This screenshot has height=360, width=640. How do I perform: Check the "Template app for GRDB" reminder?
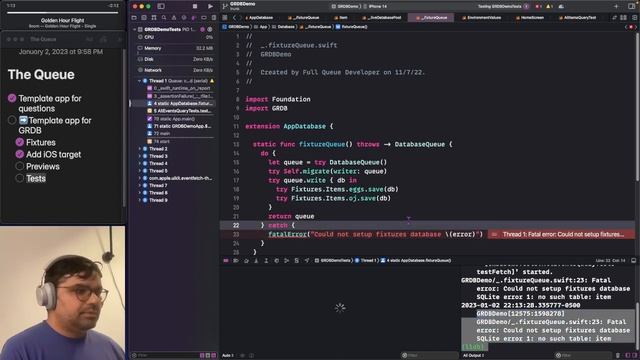click(12, 120)
